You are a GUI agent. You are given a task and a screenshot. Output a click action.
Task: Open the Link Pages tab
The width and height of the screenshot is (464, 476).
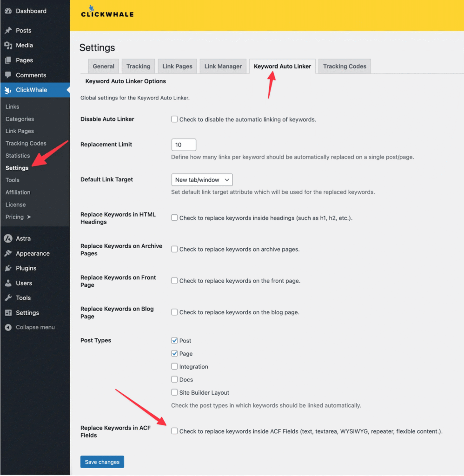(177, 66)
